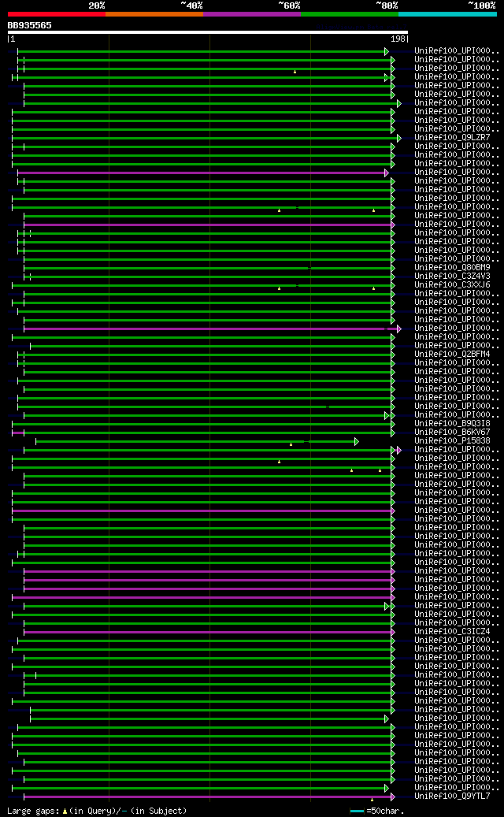Image resolution: width=504 pixels, height=817 pixels.
Task: Click the query end position 198
Action: (397, 39)
